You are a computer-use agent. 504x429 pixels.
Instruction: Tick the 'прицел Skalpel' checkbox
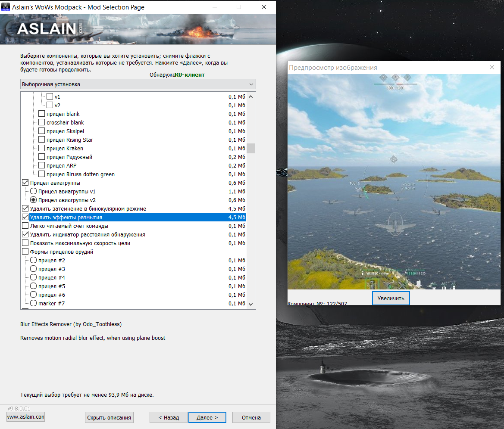(41, 131)
